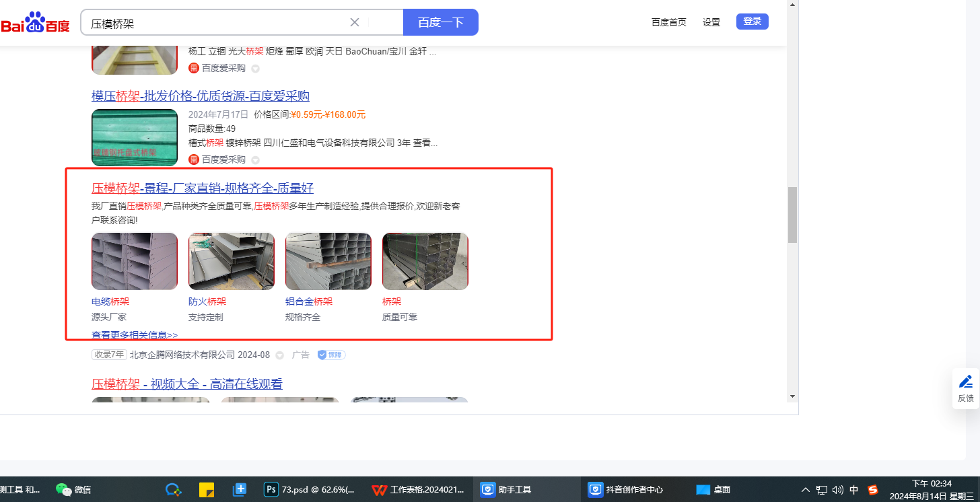Click the 防火桥架 caption link

(207, 301)
